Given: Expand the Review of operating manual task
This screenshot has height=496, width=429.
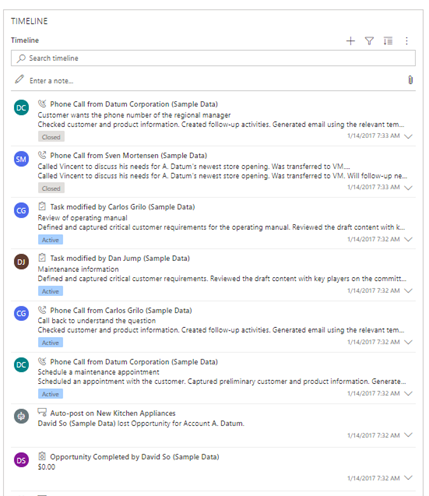Looking at the screenshot, I should point(408,239).
